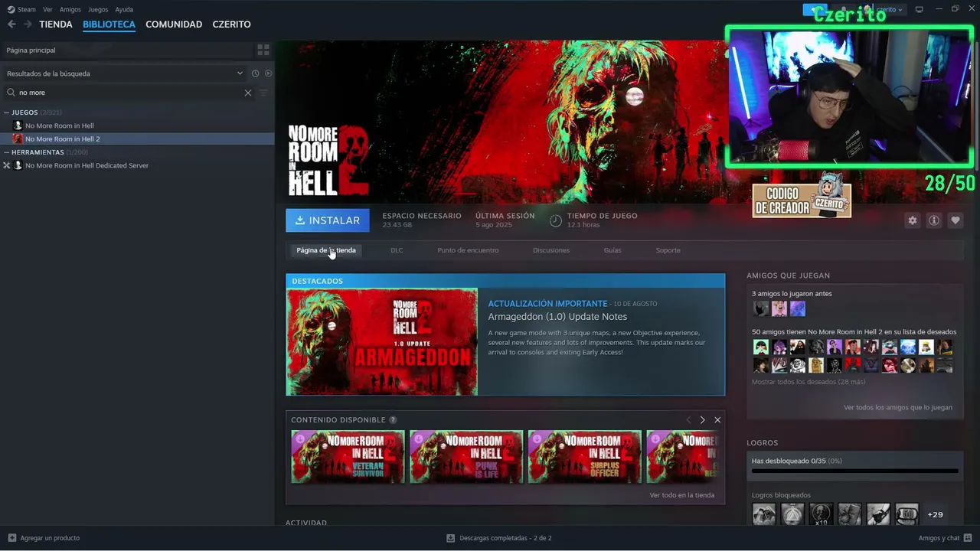Click the help question mark beside Contenido Disponible

393,420
